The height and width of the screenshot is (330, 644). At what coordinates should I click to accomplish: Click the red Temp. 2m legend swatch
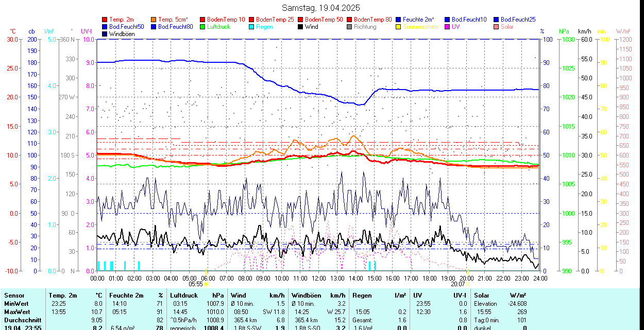pos(105,20)
